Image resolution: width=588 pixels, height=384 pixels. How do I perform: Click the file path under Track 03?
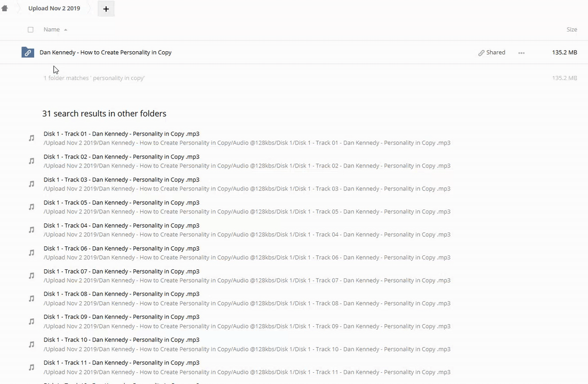(x=247, y=189)
